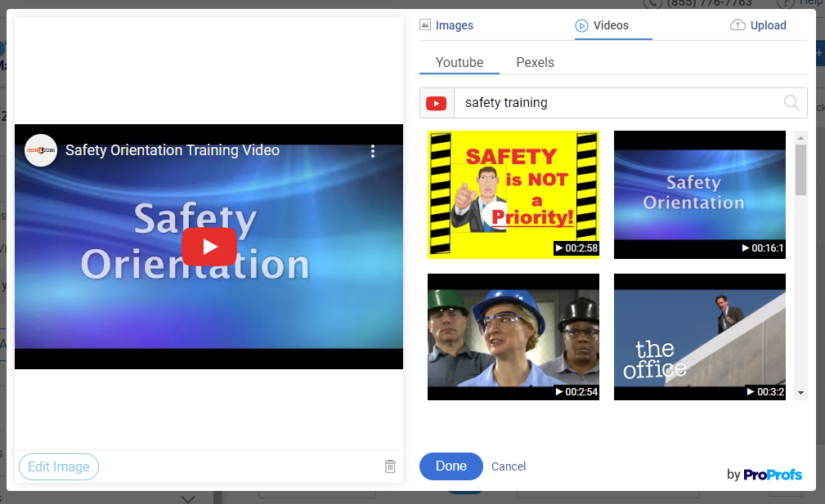Screen dimensions: 825x504
Task: Click the channel logo on video preview
Action: pyautogui.click(x=41, y=150)
